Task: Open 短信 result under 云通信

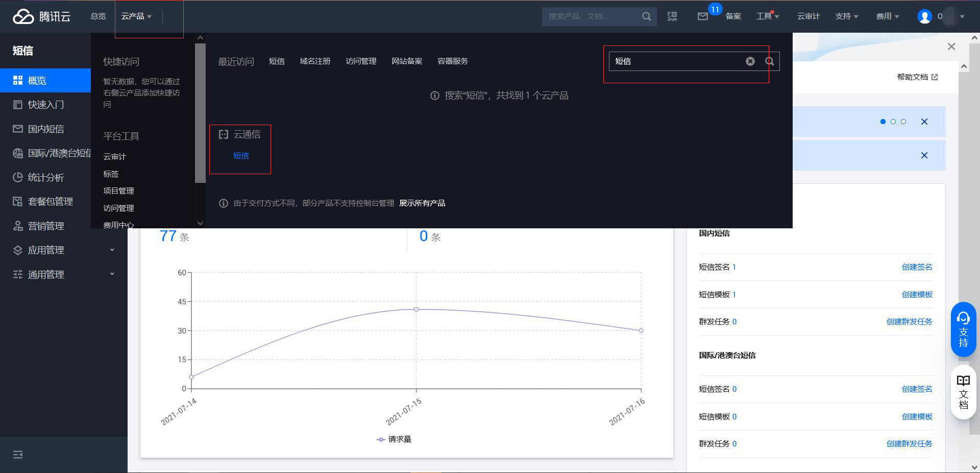Action: (x=241, y=156)
